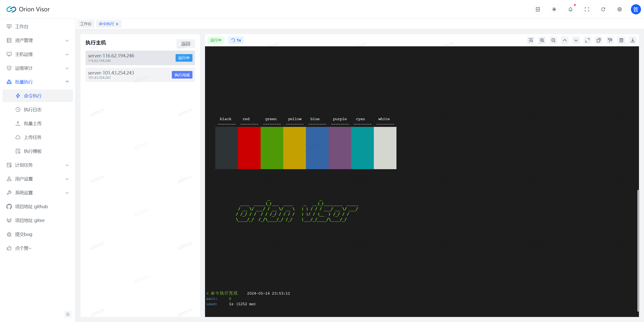
Task: Toggle the light/dark theme sun icon
Action: [x=554, y=9]
